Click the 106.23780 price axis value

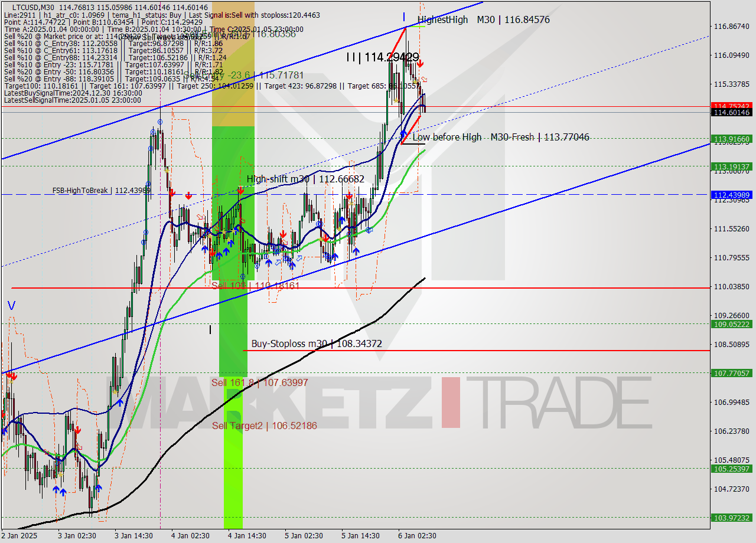[x=732, y=431]
